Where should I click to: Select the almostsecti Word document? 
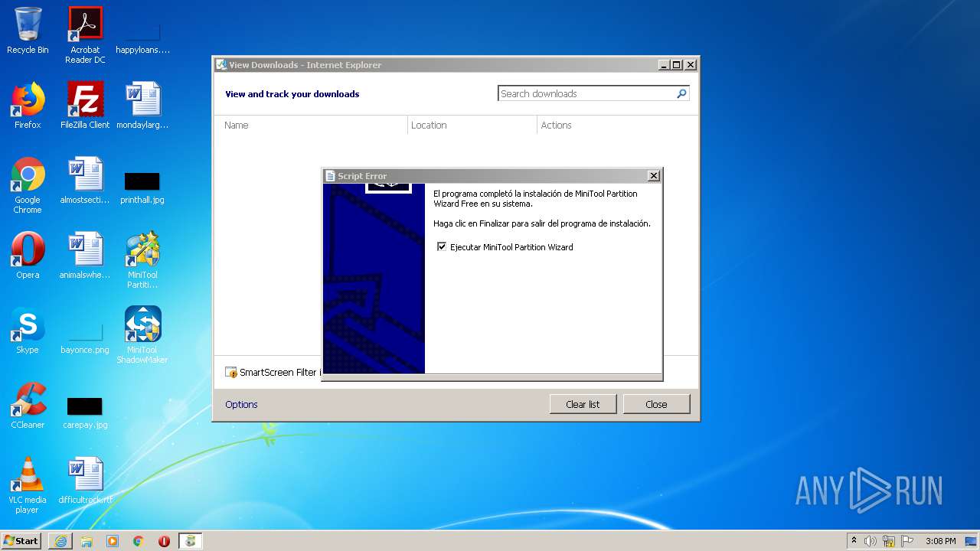(x=85, y=181)
